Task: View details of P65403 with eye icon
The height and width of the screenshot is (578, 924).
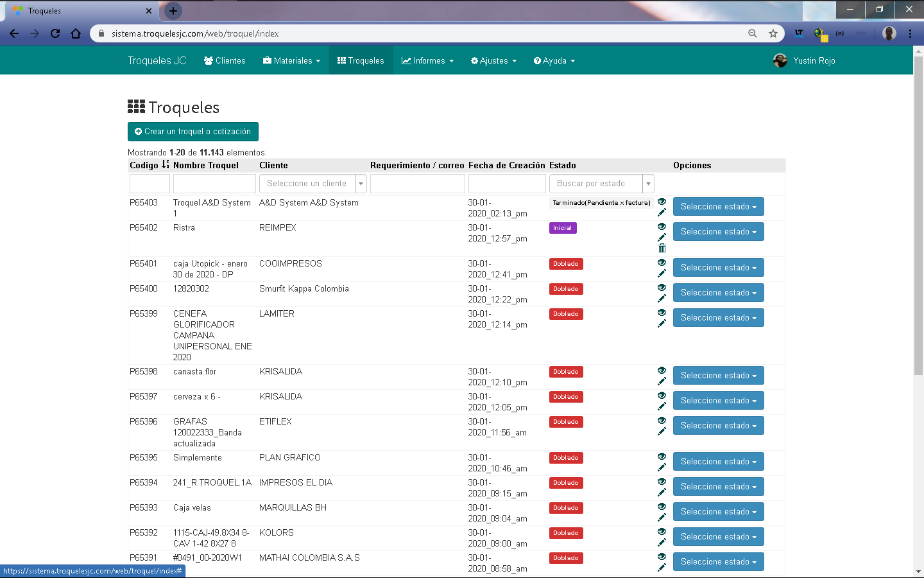Action: [x=662, y=202]
